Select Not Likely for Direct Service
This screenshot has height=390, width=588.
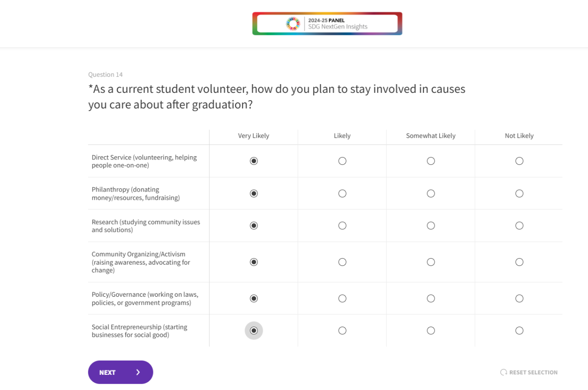519,161
